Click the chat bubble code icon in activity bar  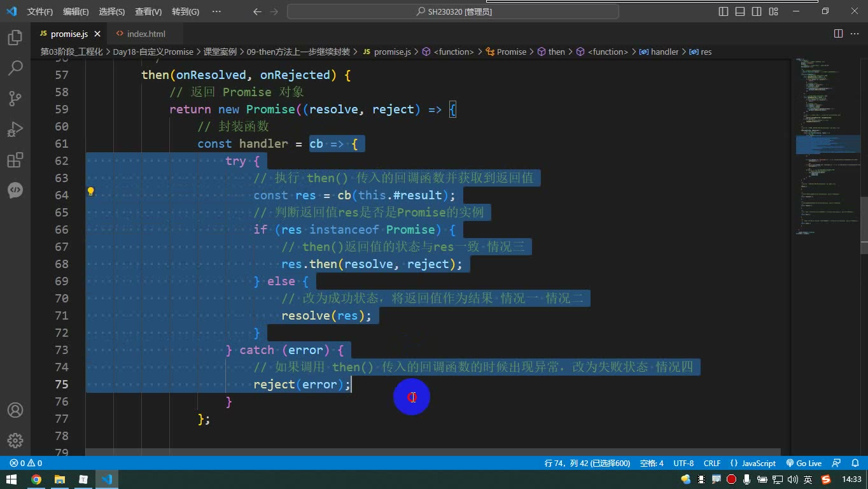click(x=15, y=190)
